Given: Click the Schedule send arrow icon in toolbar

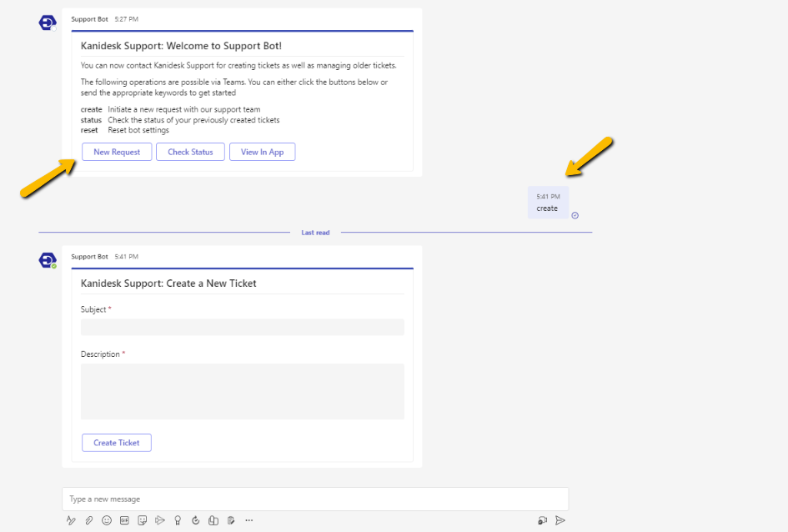Looking at the screenshot, I should (x=160, y=520).
